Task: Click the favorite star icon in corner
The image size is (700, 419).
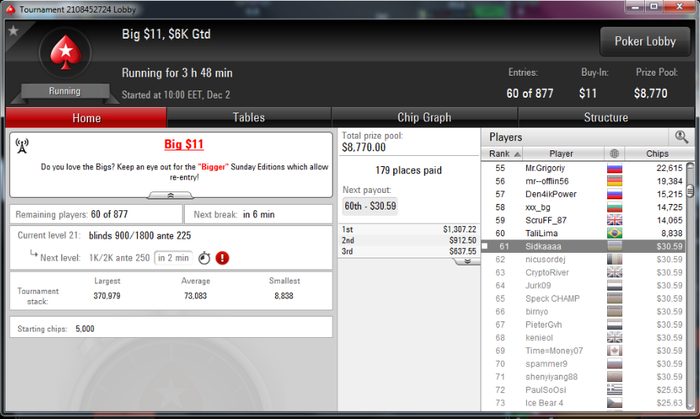Action: tap(13, 31)
